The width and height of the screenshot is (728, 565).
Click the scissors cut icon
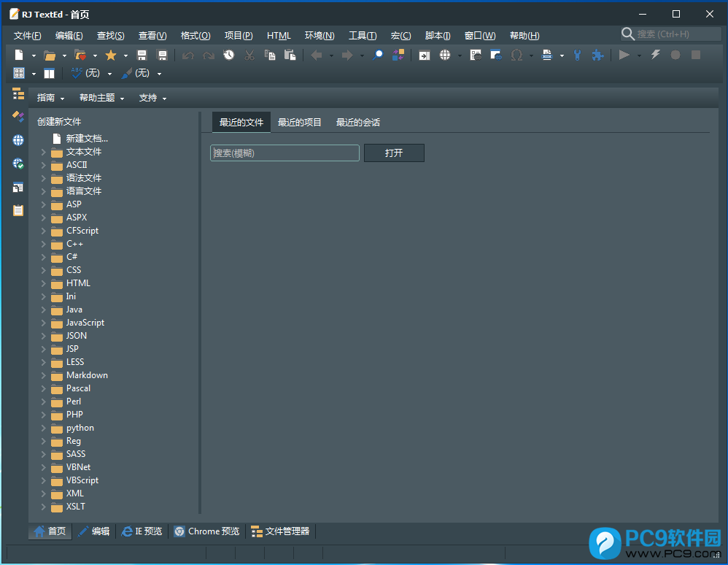pyautogui.click(x=249, y=55)
